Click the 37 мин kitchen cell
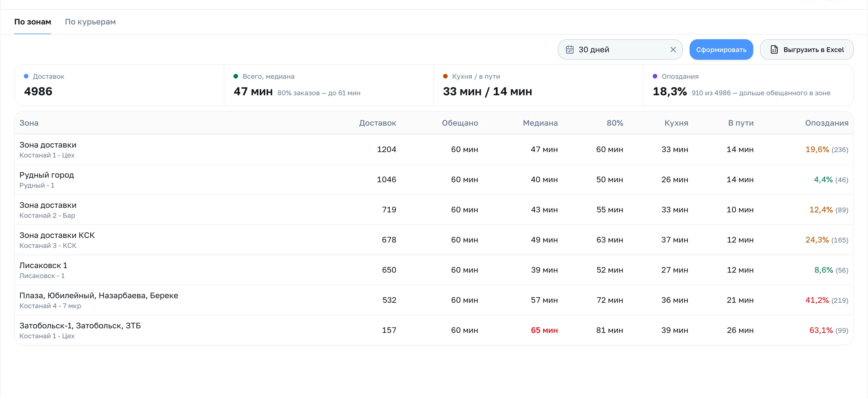 [675, 240]
